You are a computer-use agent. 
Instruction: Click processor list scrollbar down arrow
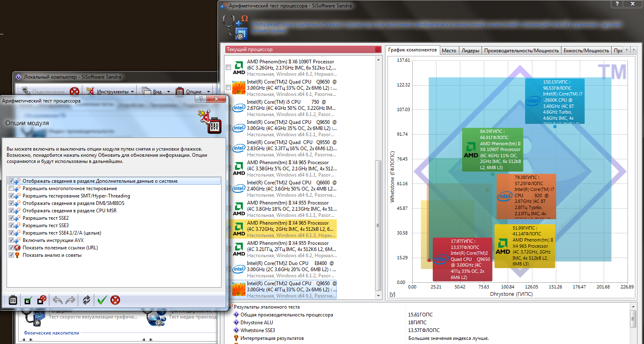379,295
